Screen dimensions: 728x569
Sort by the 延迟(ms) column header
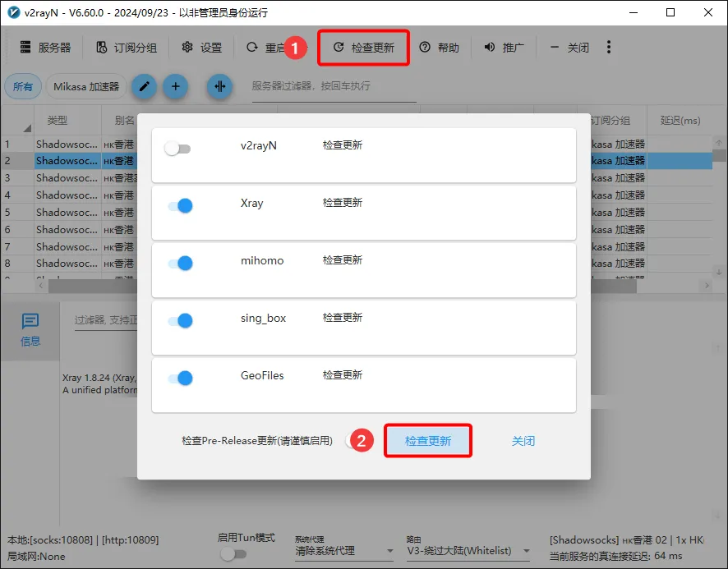click(x=680, y=121)
